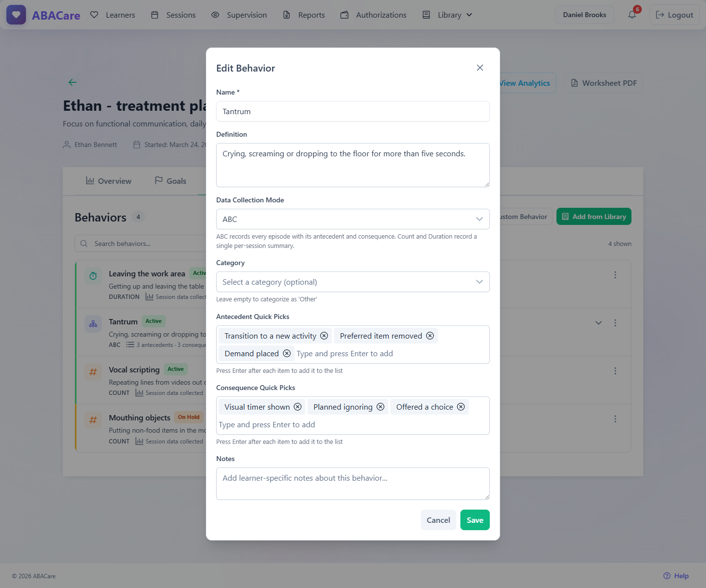706x588 pixels.
Task: Click the Leaving the work area timer icon
Action: (93, 276)
